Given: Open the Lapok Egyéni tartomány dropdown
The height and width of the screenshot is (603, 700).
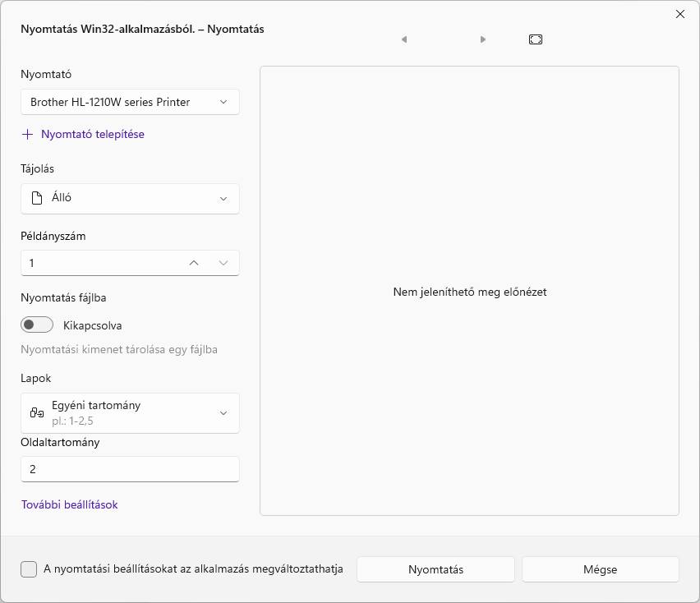Looking at the screenshot, I should (x=130, y=413).
